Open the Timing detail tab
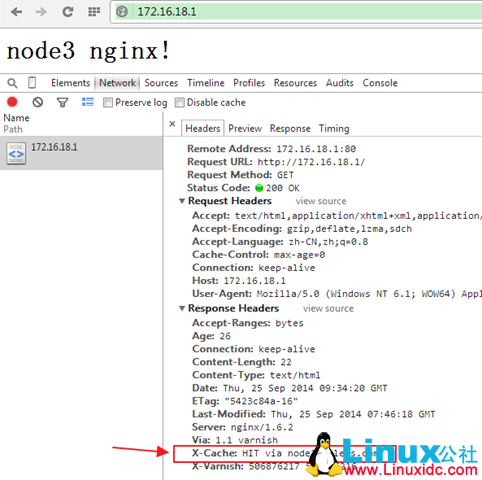The image size is (482, 480). (x=334, y=128)
